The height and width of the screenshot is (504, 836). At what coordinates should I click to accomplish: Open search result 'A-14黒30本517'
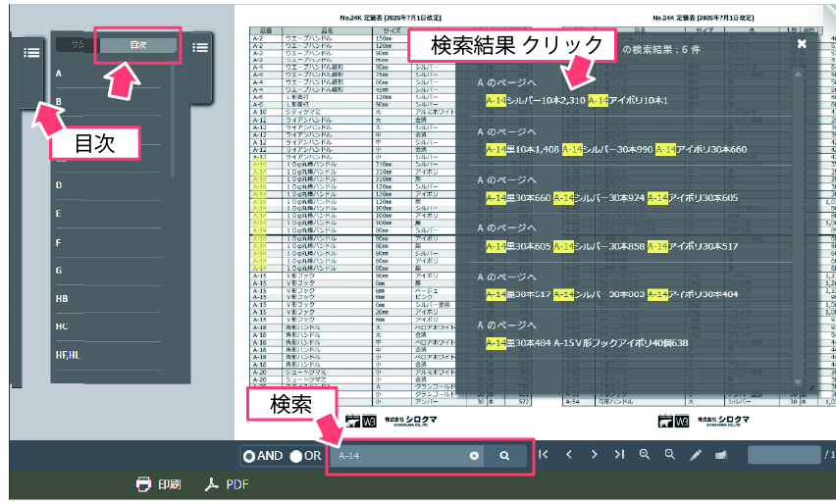[x=612, y=294]
